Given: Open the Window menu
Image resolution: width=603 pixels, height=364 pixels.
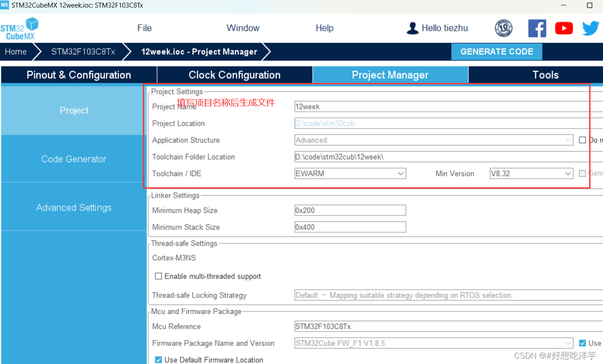Looking at the screenshot, I should [x=243, y=28].
